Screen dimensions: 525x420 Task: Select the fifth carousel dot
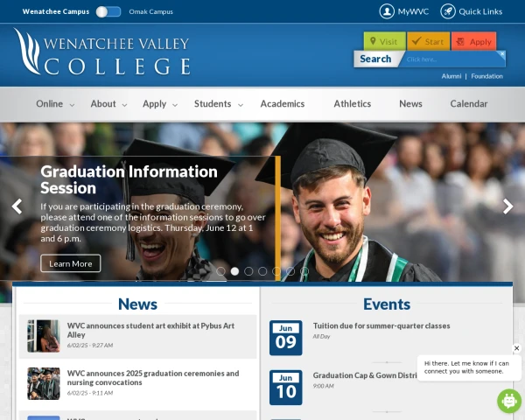[x=276, y=271]
